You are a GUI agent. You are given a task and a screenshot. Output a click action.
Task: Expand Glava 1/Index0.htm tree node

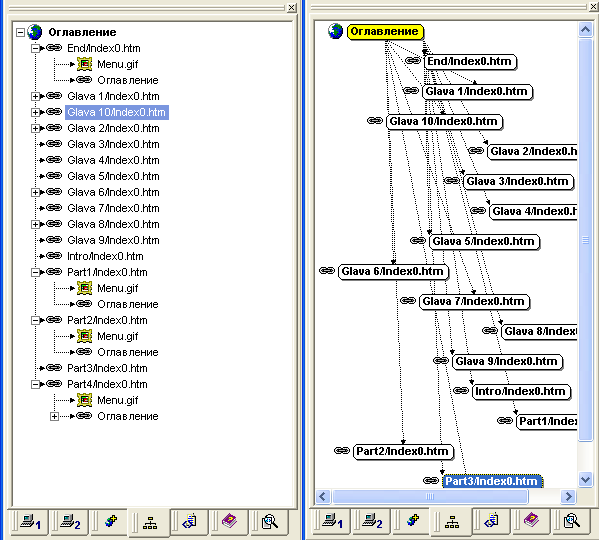pos(35,96)
